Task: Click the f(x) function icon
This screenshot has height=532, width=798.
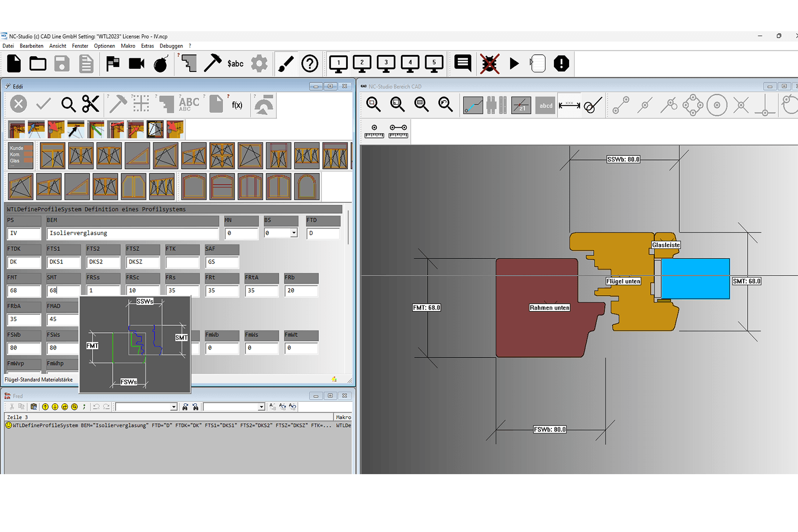Action: (x=237, y=105)
